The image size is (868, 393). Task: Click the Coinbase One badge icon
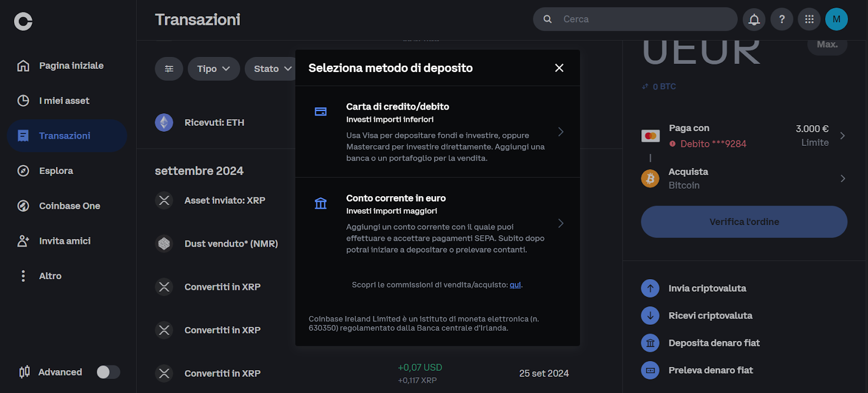click(23, 206)
